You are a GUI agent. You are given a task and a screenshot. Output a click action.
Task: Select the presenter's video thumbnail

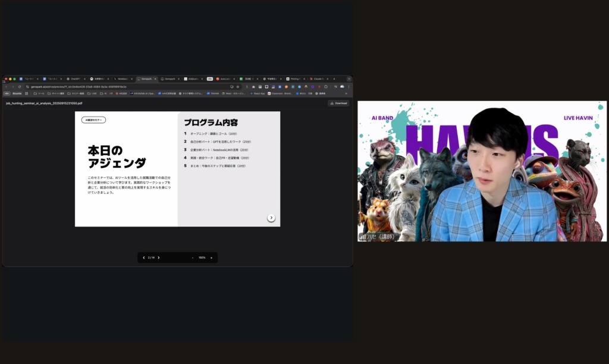[x=482, y=171]
